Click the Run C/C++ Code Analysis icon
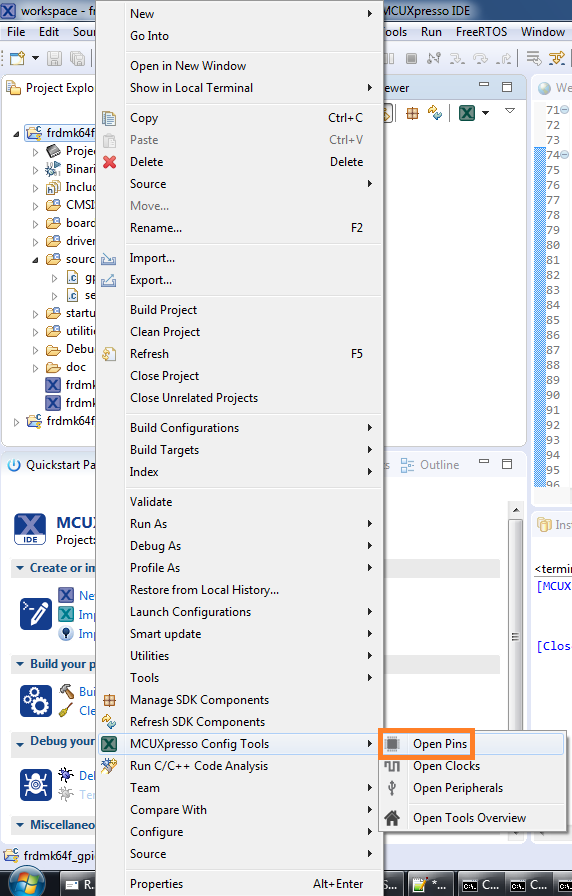The image size is (572, 896). pyautogui.click(x=109, y=766)
